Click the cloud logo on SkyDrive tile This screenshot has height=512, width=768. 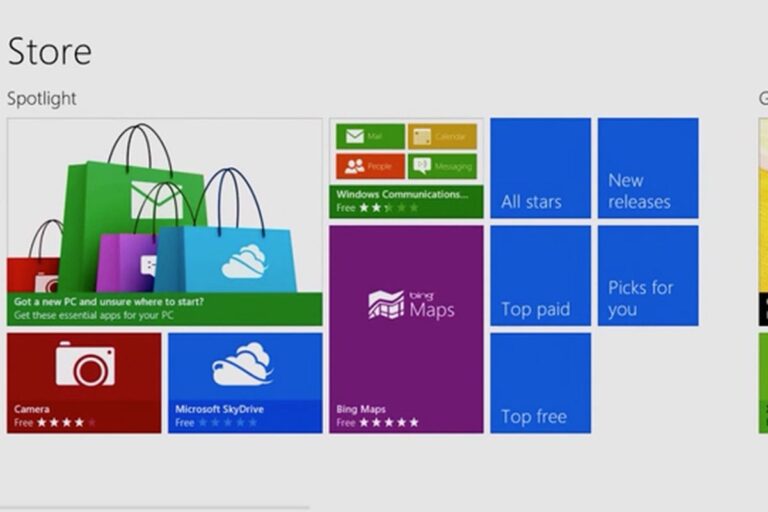242,365
